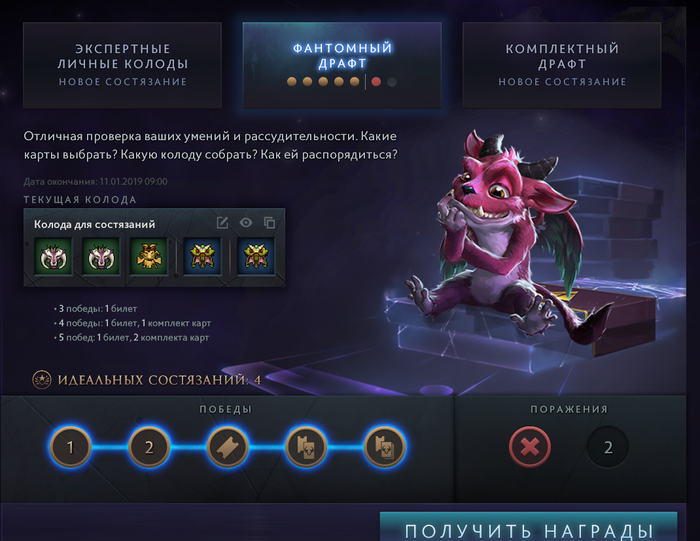
Task: Select the first blue hero card icon
Action: point(203,257)
